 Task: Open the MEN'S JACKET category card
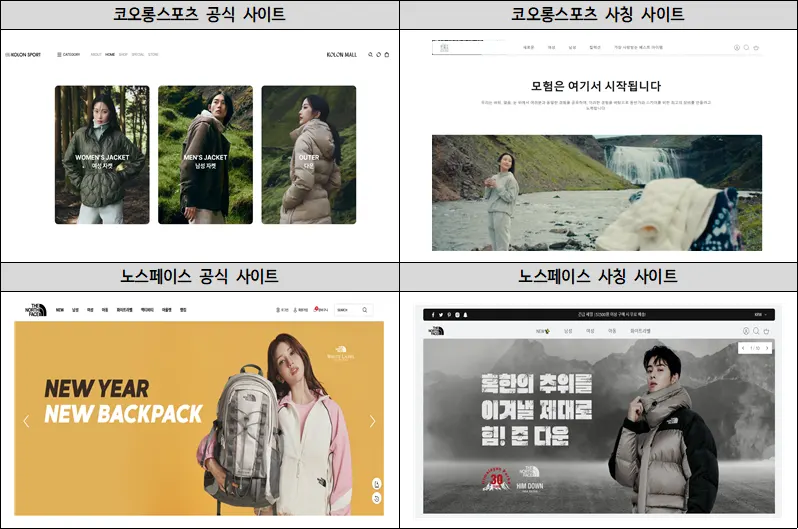[205, 155]
